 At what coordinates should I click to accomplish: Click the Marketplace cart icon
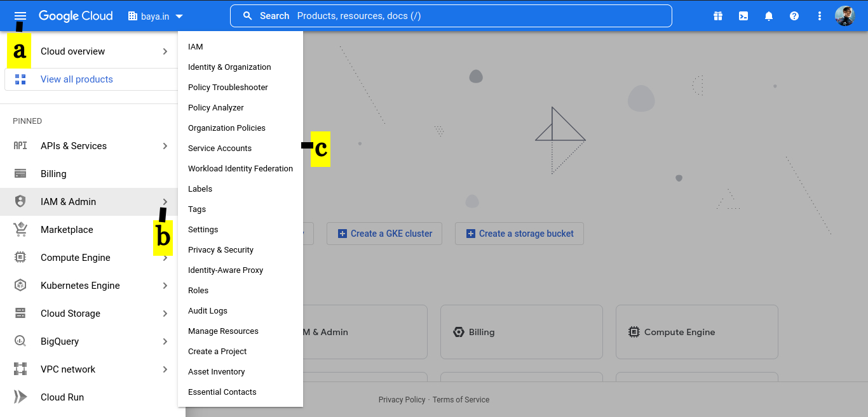pos(20,230)
